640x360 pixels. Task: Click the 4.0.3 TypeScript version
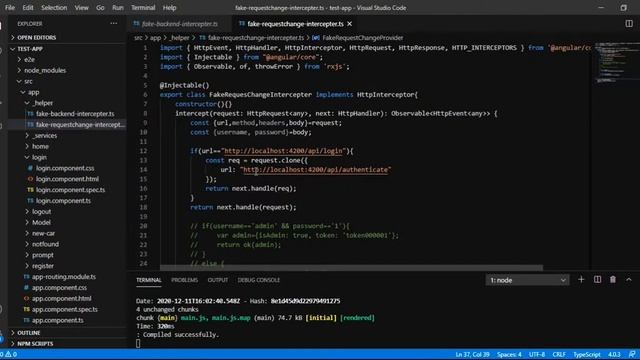(x=614, y=354)
